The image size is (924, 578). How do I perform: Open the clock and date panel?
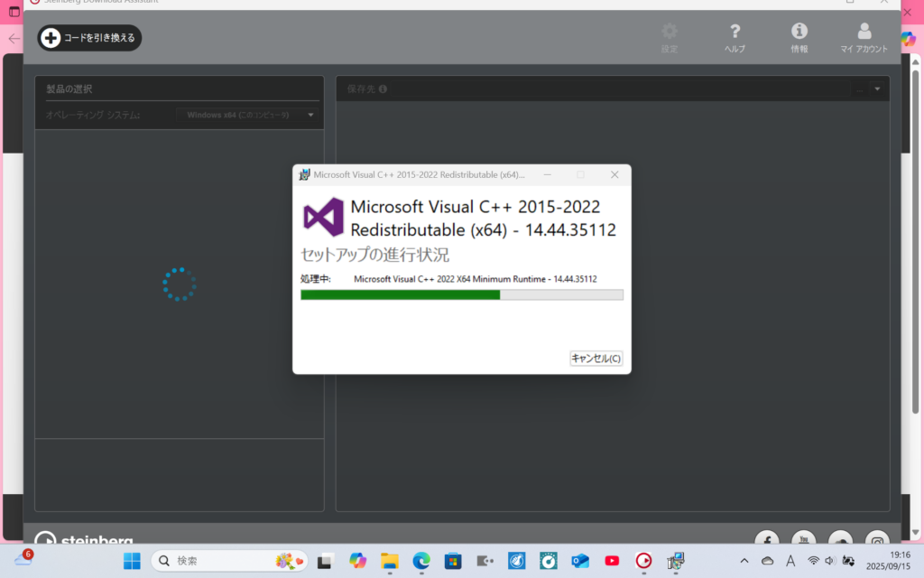[889, 561]
